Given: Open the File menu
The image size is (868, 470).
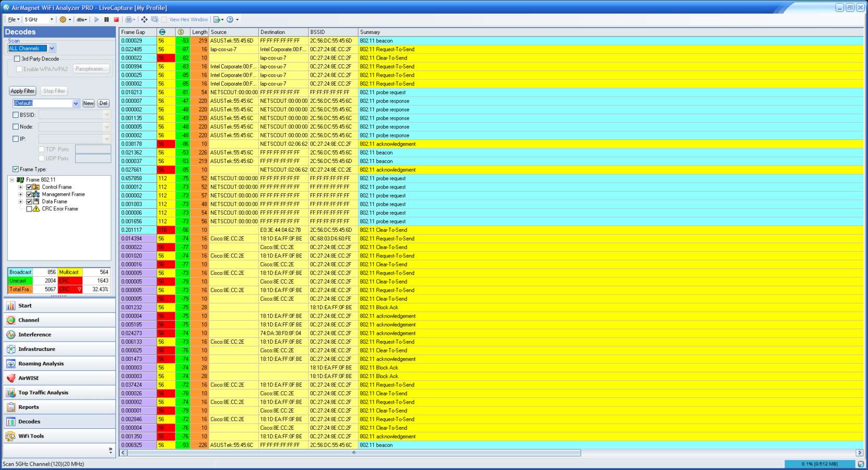Looking at the screenshot, I should pos(14,19).
